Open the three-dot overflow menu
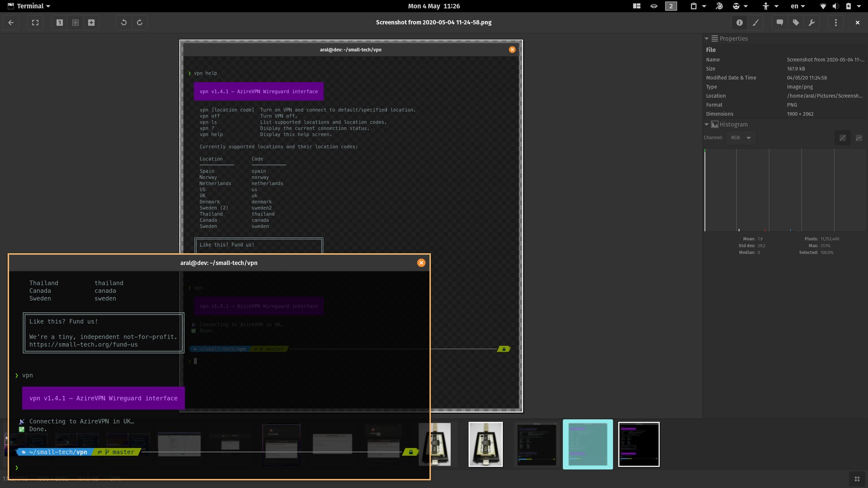868x488 pixels. [835, 22]
